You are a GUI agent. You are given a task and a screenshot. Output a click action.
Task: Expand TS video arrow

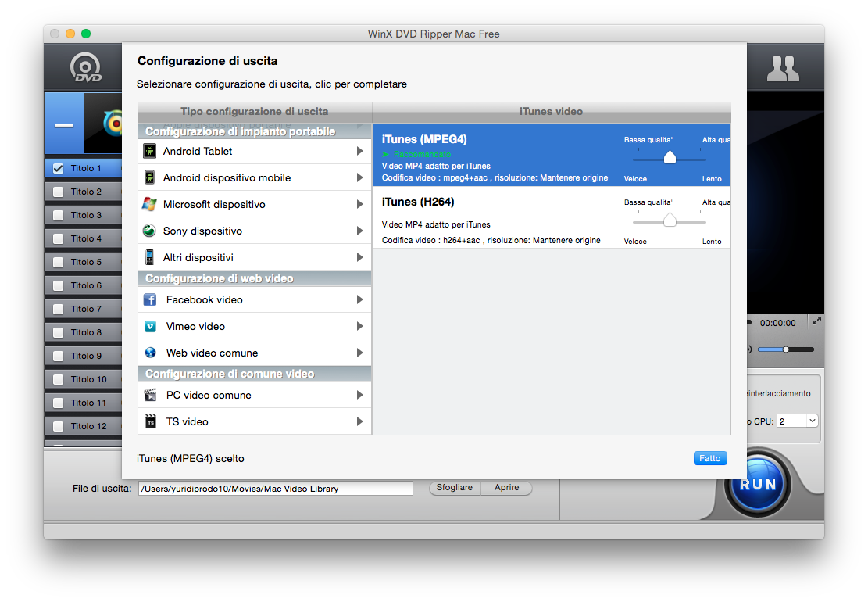[360, 421]
